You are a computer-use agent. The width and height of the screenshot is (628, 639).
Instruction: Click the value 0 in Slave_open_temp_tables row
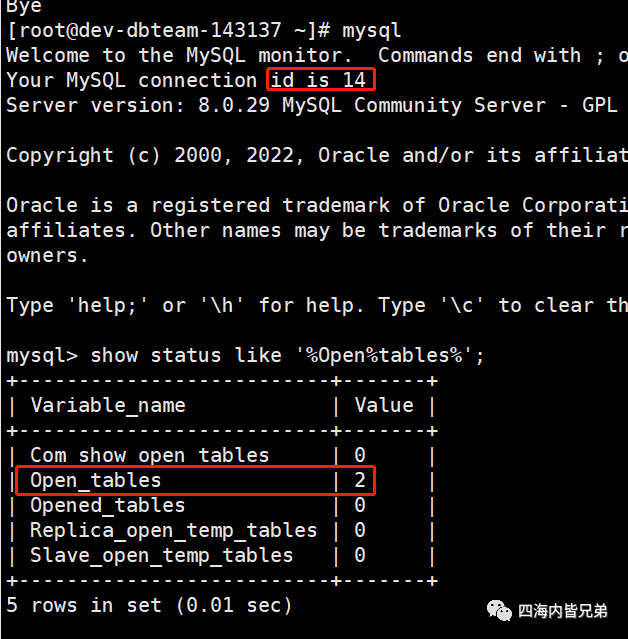coord(359,555)
